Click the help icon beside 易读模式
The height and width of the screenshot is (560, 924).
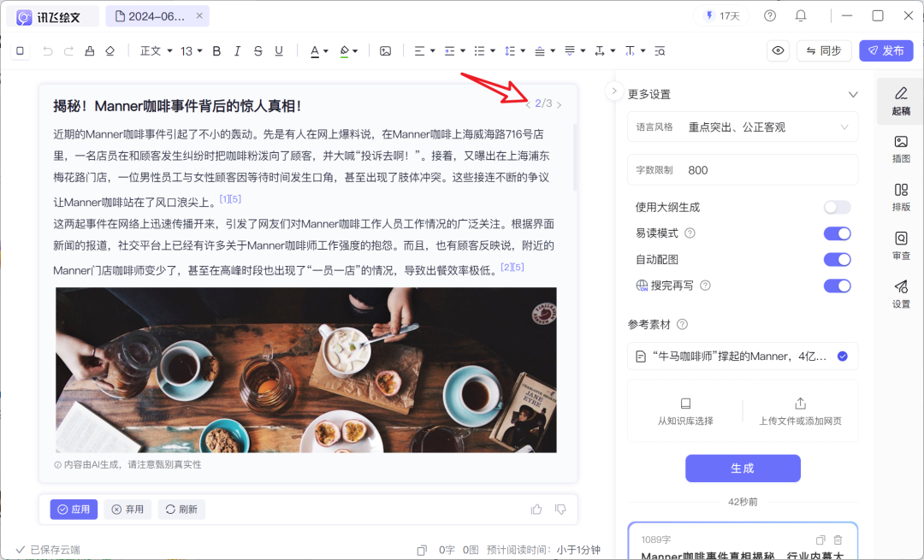pyautogui.click(x=690, y=233)
